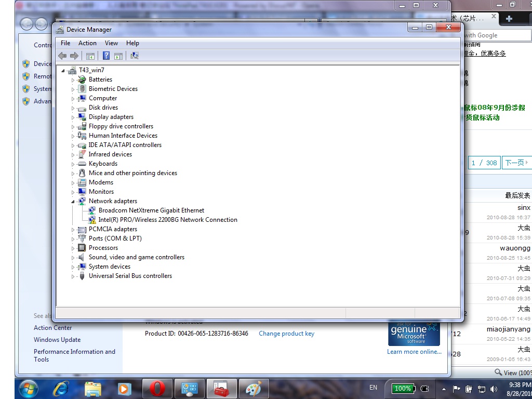Open Windows Update link
The height and width of the screenshot is (399, 532).
[57, 340]
